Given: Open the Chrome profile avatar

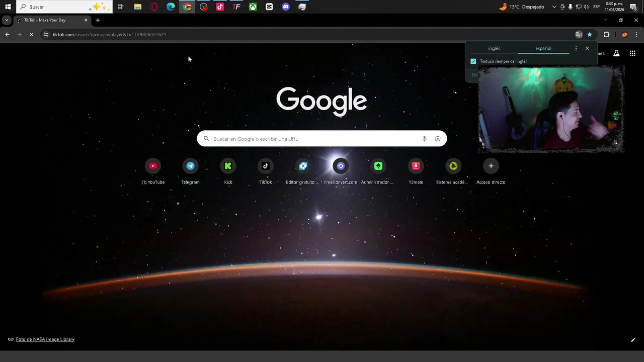Looking at the screenshot, I should click(x=624, y=35).
